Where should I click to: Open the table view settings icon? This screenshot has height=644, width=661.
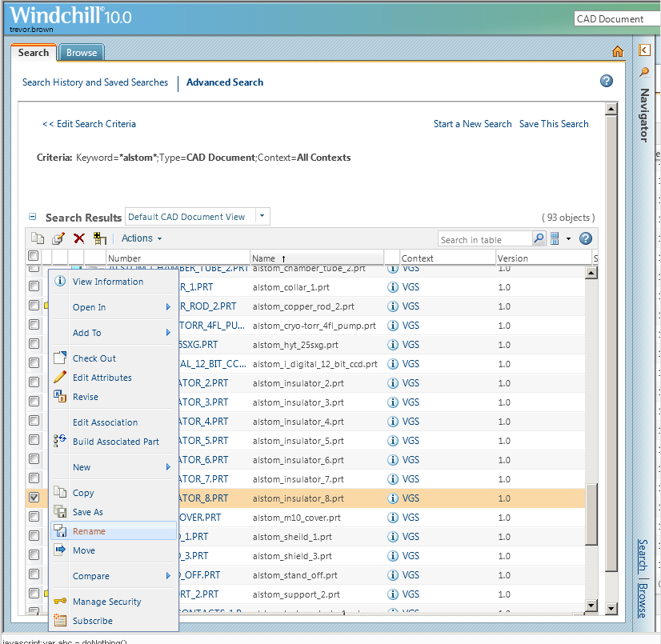(555, 238)
